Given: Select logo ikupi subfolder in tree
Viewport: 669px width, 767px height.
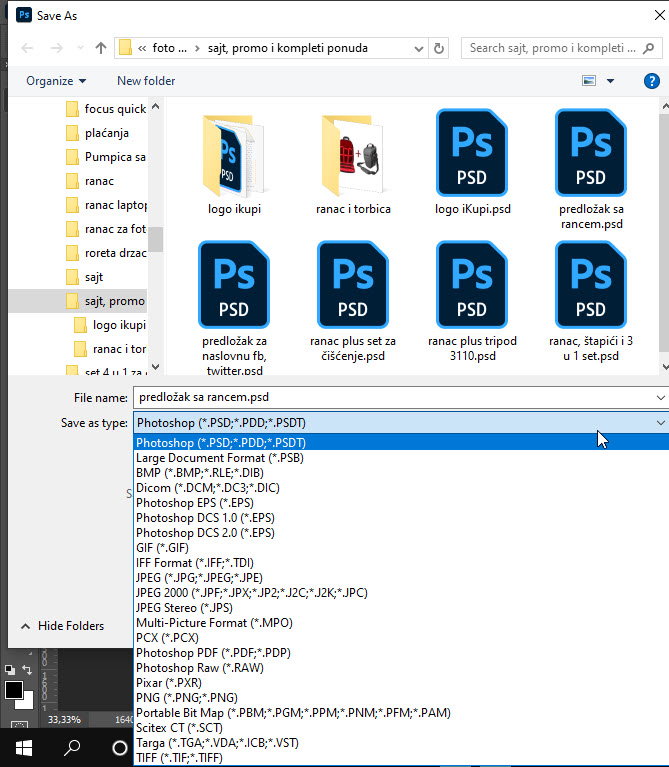Looking at the screenshot, I should coord(110,325).
